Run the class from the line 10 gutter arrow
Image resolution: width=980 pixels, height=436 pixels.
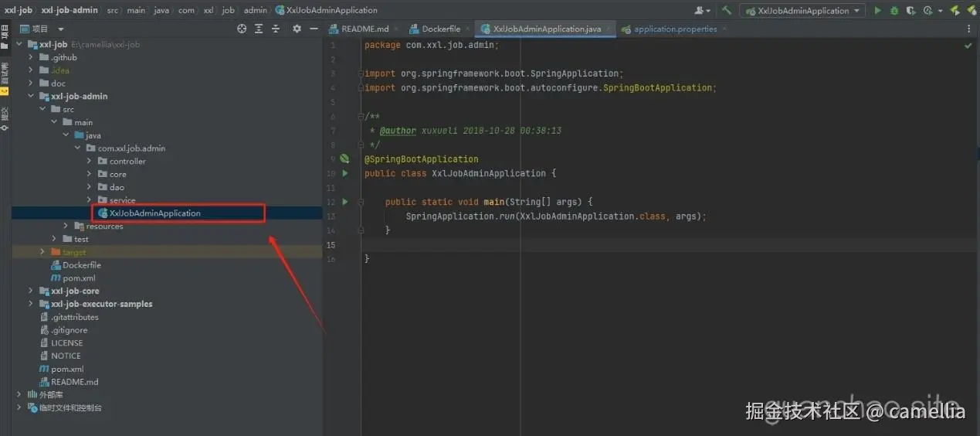(x=345, y=173)
